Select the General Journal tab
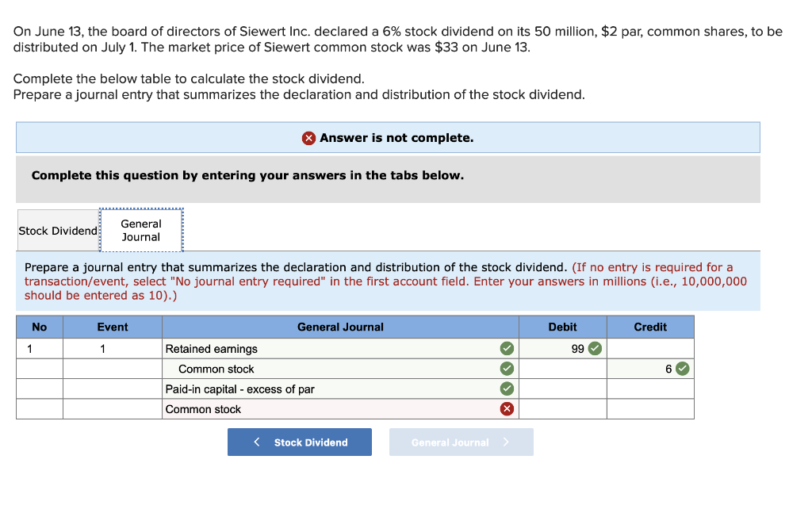Viewport: 812px width, 513px height. point(140,230)
